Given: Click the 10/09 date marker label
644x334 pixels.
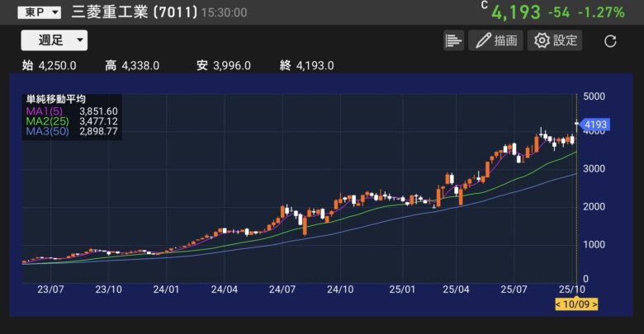Looking at the screenshot, I should (x=576, y=304).
